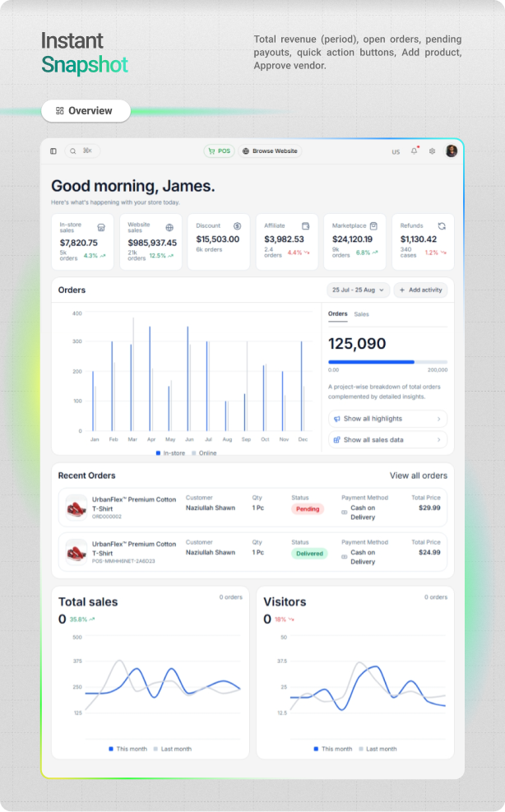The image size is (505, 812).
Task: Toggle the Online legend in Orders chart
Action: tap(204, 453)
